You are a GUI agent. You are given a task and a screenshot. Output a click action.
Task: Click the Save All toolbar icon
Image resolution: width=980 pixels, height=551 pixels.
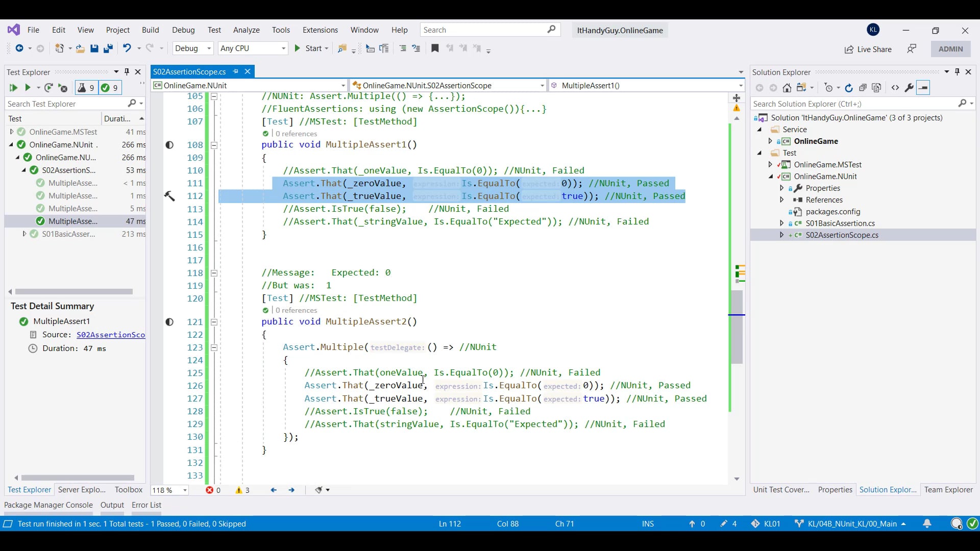[x=108, y=48]
